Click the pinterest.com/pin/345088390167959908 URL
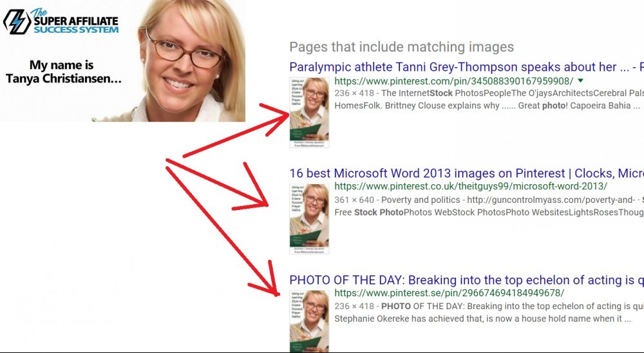Viewport: 644px width, 353px height. point(453,81)
